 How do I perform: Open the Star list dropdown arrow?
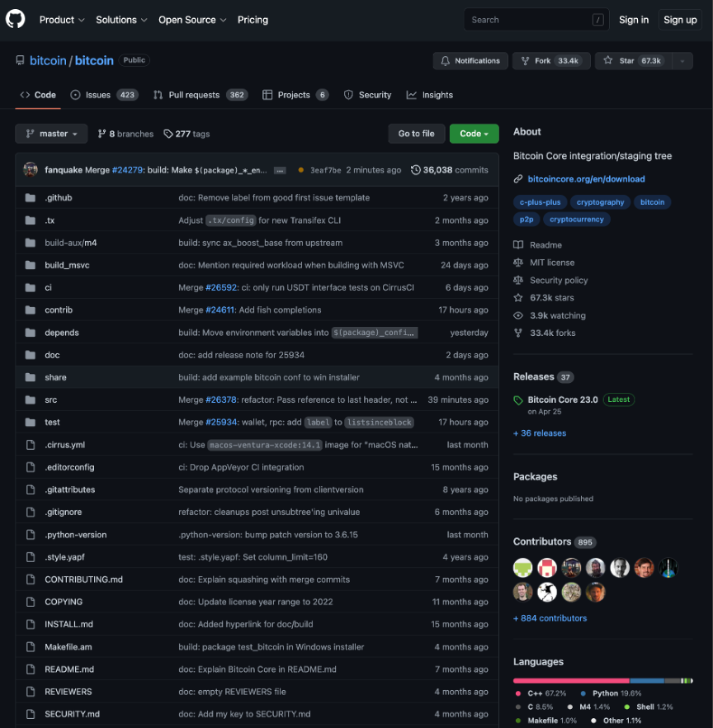682,61
